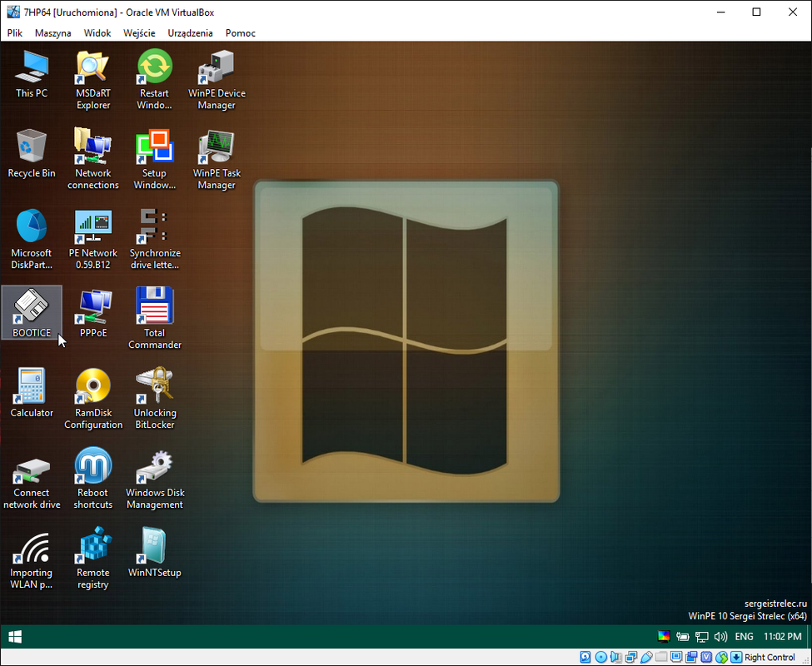Open the Plik menu
This screenshot has width=812, height=666.
pyautogui.click(x=15, y=33)
